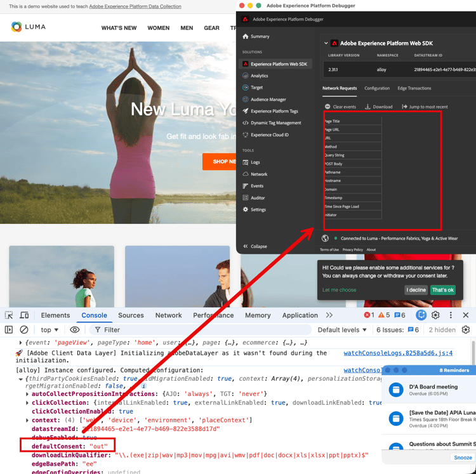Expand autoCollectPropositionInteractions property
This screenshot has width=476, height=474.
[x=27, y=394]
